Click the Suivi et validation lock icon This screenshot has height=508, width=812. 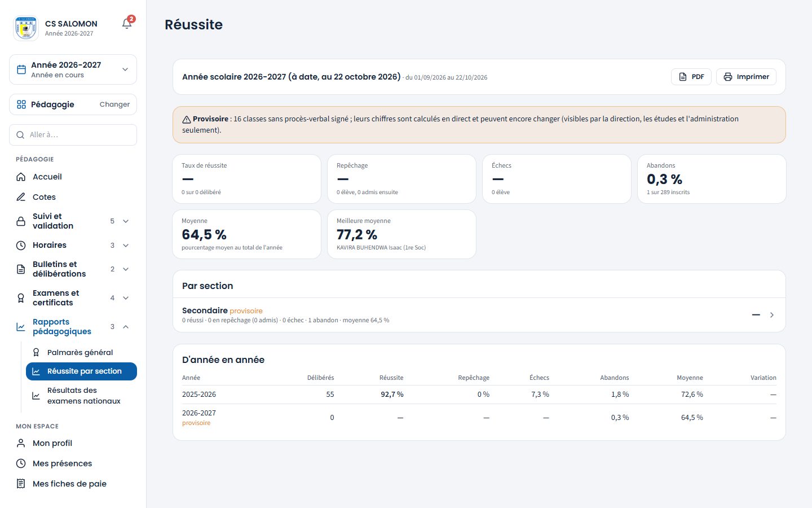click(21, 221)
